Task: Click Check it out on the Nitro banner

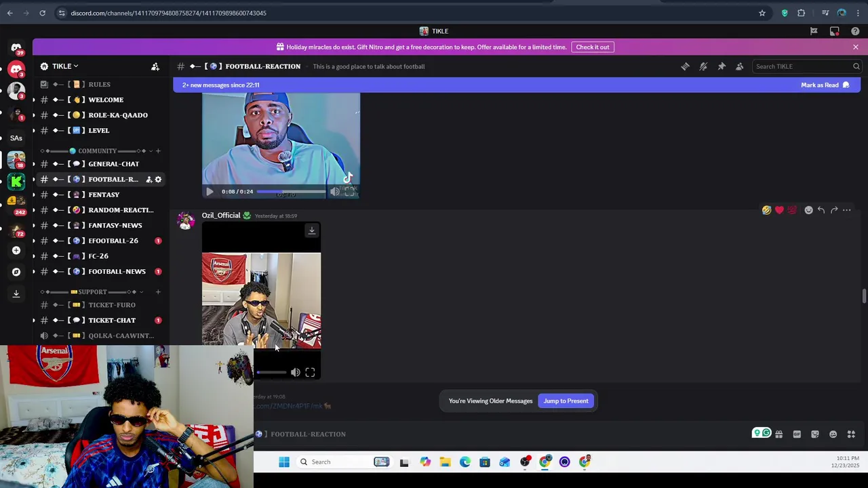Action: click(593, 47)
